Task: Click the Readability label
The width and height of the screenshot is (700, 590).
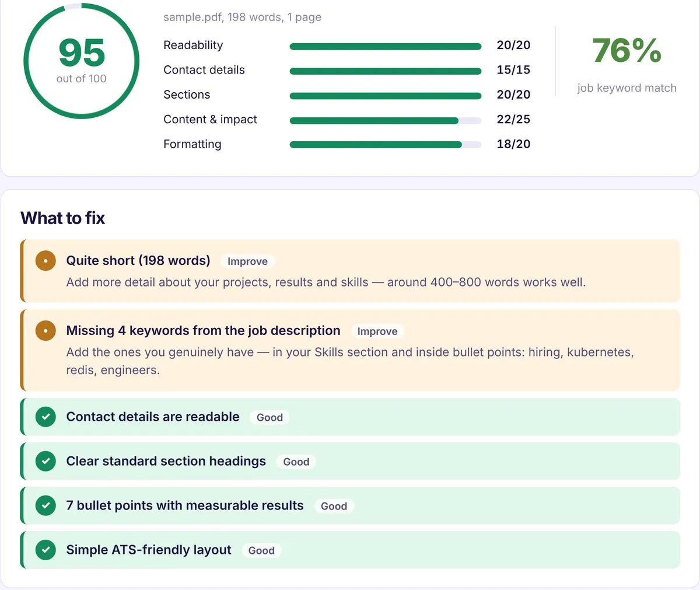Action: pos(193,45)
